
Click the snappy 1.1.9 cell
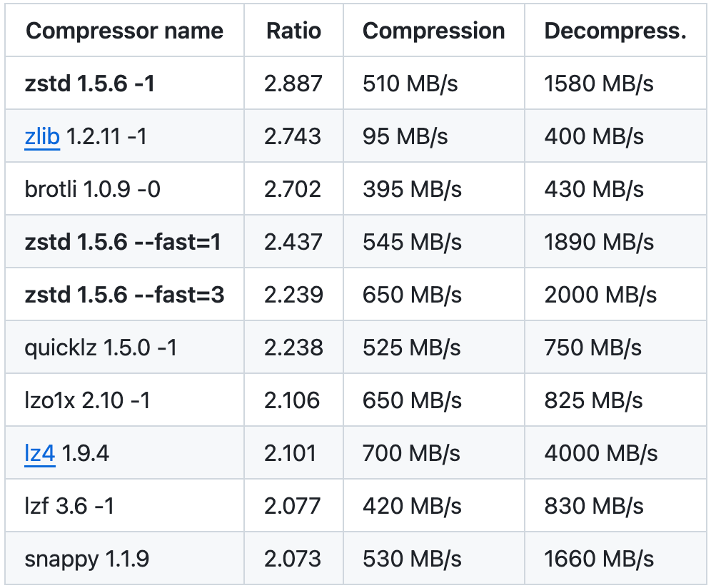[86, 559]
